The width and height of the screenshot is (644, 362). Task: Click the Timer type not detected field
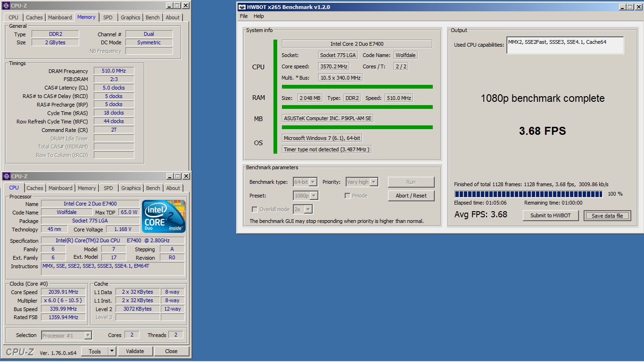click(x=327, y=149)
